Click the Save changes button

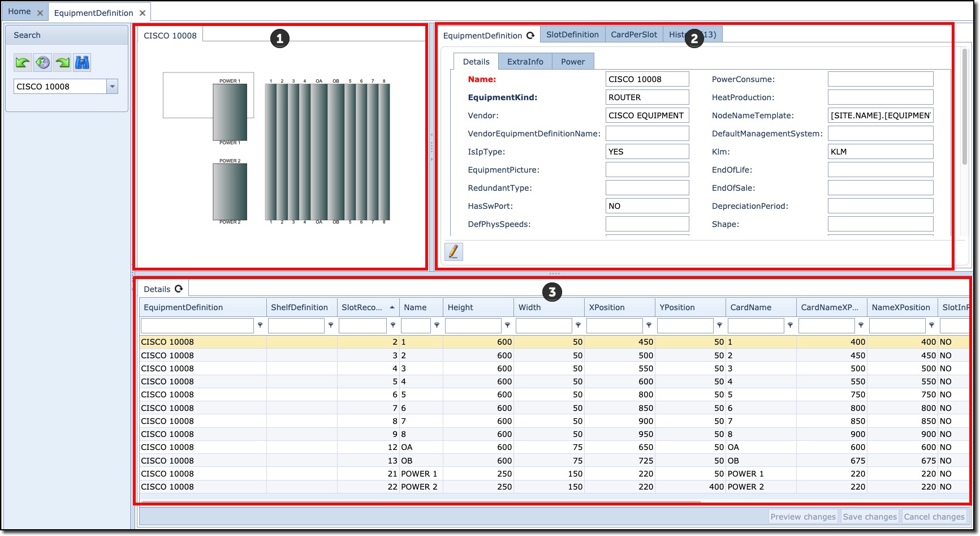click(869, 517)
